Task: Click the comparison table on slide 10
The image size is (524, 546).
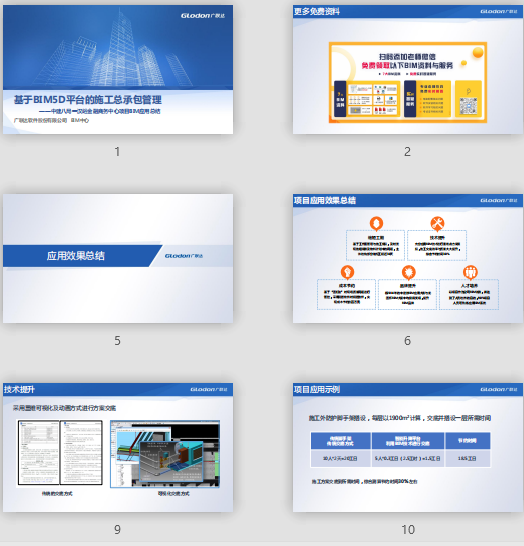Action: (x=400, y=450)
